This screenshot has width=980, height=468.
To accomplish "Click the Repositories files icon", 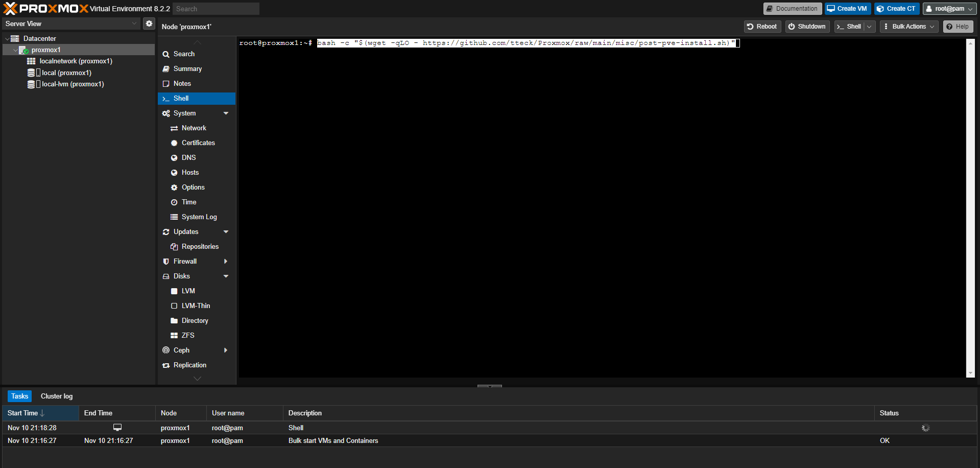I will 174,247.
